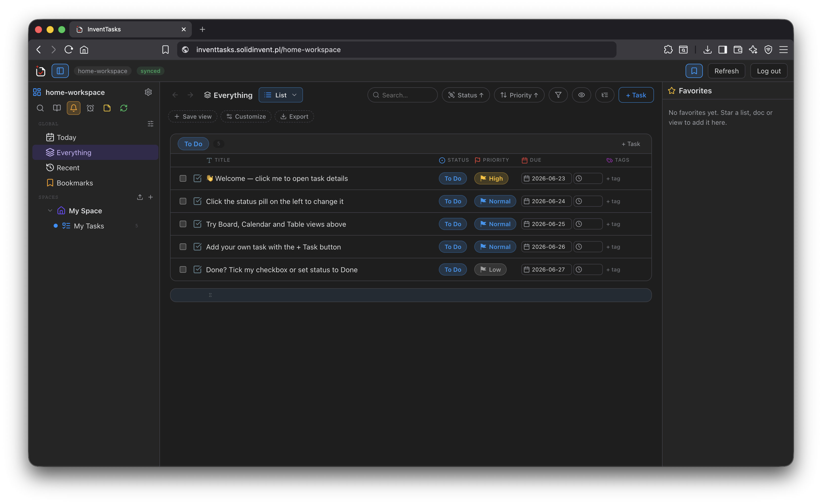Select Everything in the sidebar

(x=95, y=152)
